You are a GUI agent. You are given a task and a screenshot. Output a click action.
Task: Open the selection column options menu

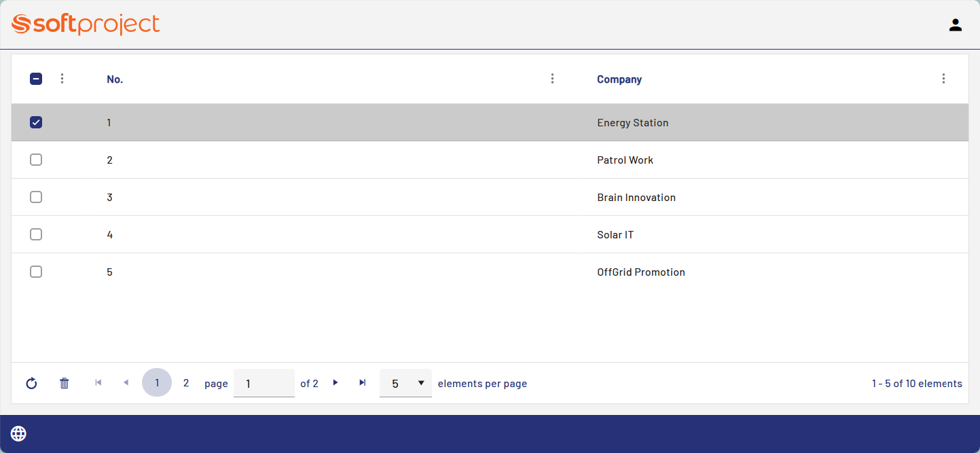(x=62, y=79)
